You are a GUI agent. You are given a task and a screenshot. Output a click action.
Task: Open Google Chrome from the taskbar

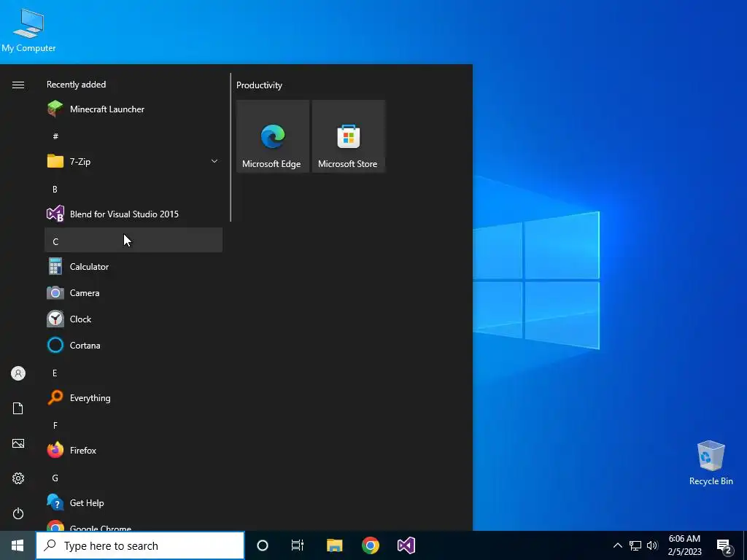(x=371, y=545)
